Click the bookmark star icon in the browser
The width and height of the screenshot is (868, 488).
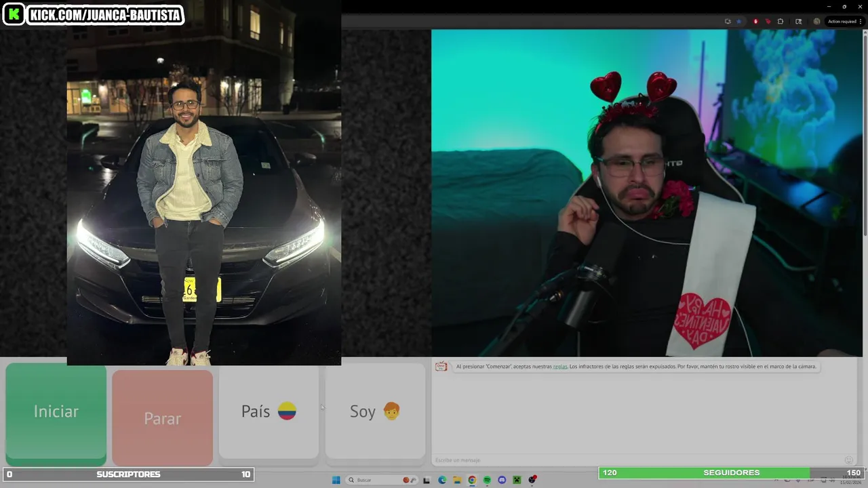click(x=739, y=21)
